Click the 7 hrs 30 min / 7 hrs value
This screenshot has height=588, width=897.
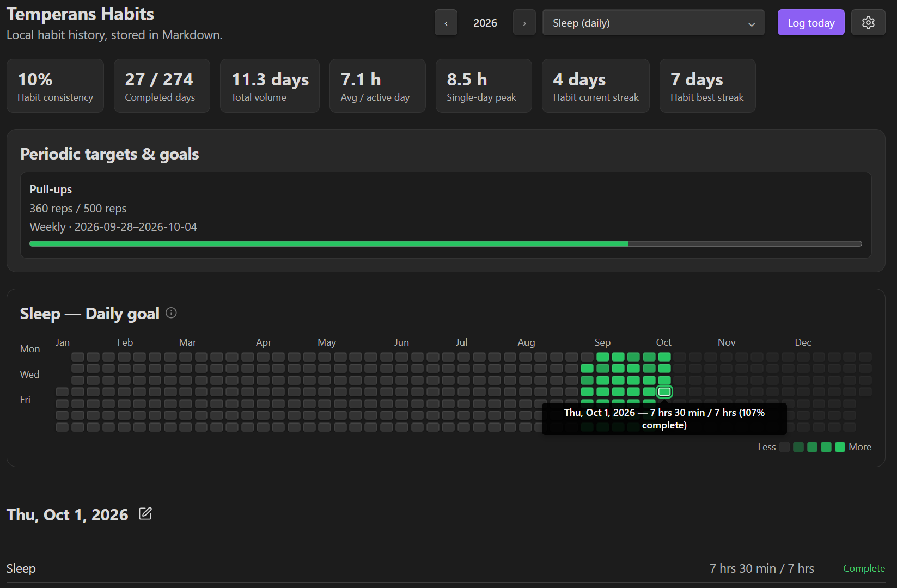[762, 568]
